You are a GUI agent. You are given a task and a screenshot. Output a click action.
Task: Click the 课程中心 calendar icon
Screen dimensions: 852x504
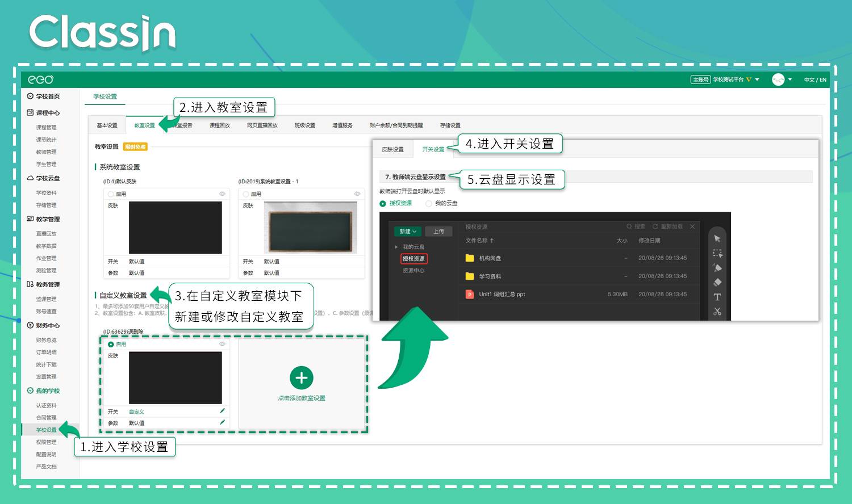tap(30, 112)
